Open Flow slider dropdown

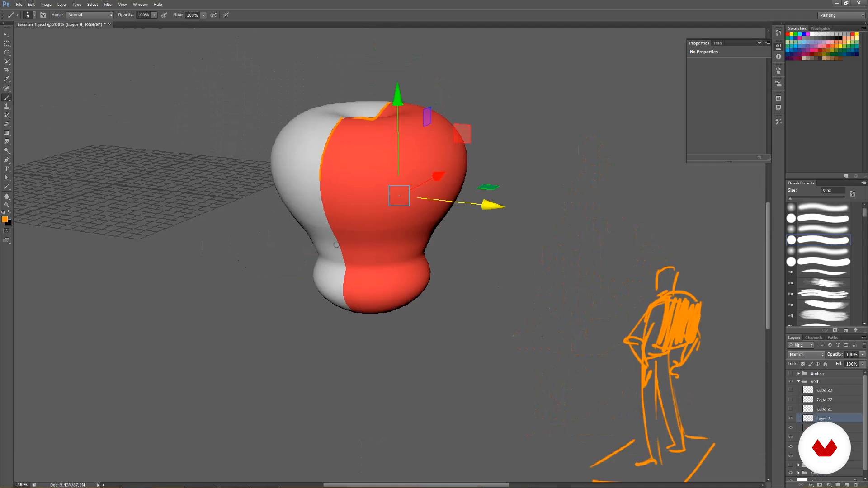click(x=203, y=15)
